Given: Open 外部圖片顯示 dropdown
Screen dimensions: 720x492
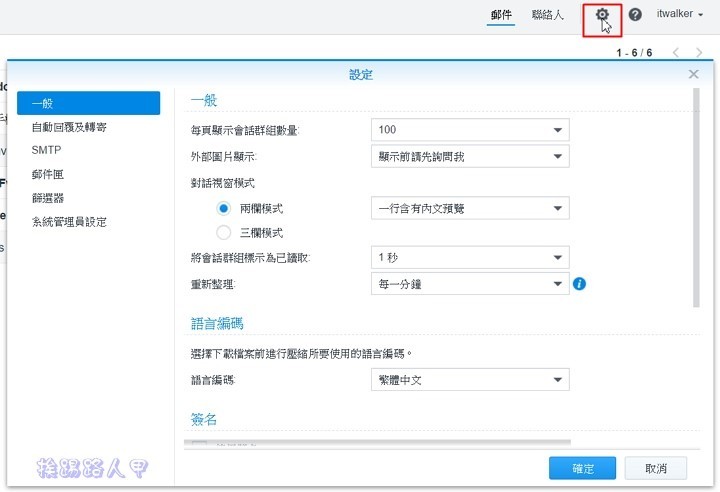Looking at the screenshot, I should click(x=469, y=156).
